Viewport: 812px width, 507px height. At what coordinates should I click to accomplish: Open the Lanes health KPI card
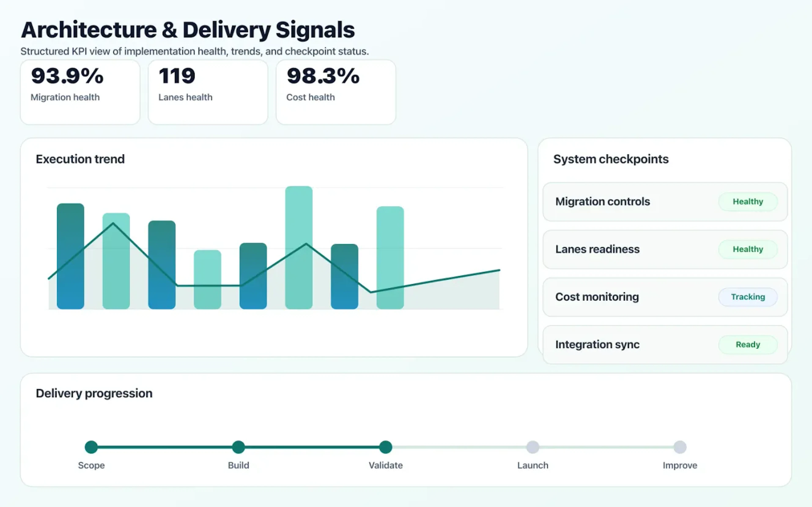(x=207, y=91)
